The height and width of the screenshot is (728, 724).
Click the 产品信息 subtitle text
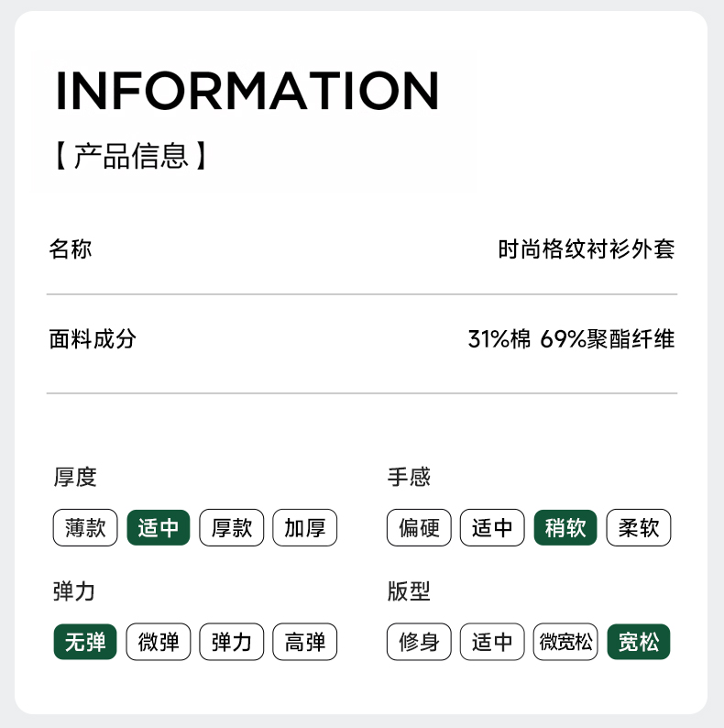tap(131, 156)
